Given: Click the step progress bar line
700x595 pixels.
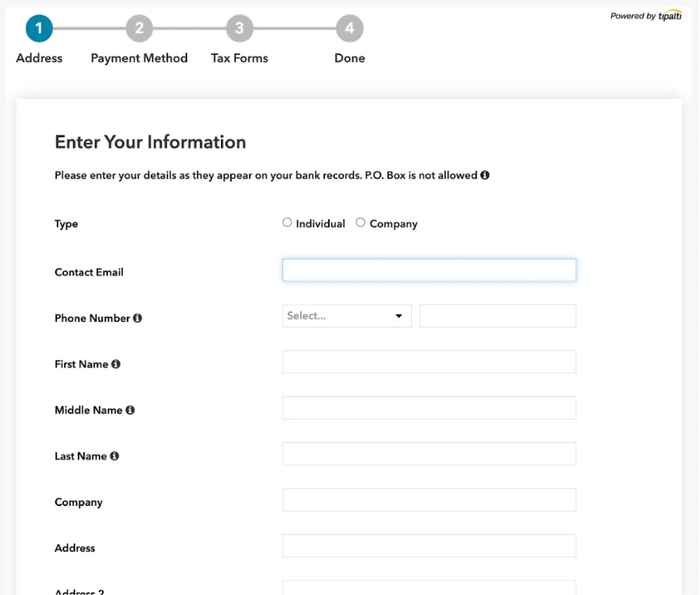Looking at the screenshot, I should pyautogui.click(x=189, y=28).
